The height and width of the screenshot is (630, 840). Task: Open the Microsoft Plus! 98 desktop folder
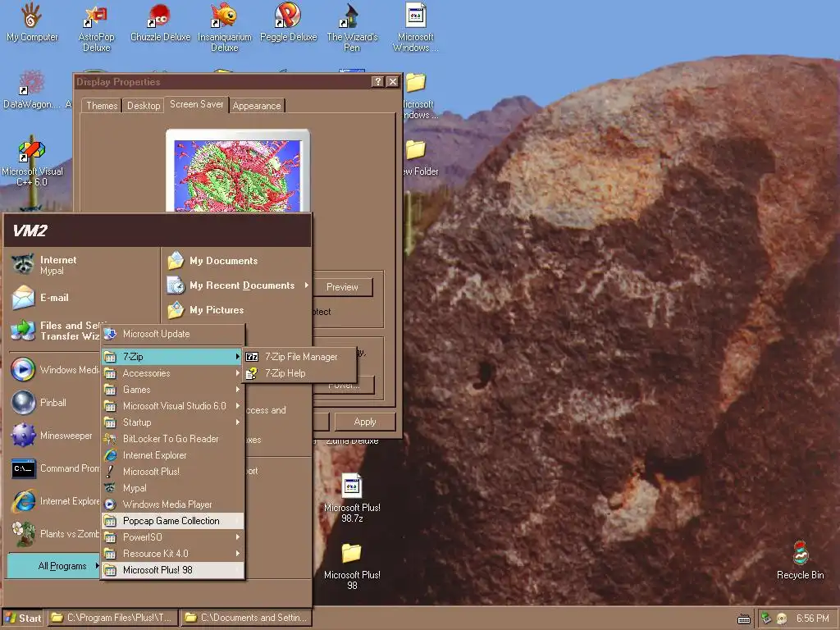tap(352, 566)
